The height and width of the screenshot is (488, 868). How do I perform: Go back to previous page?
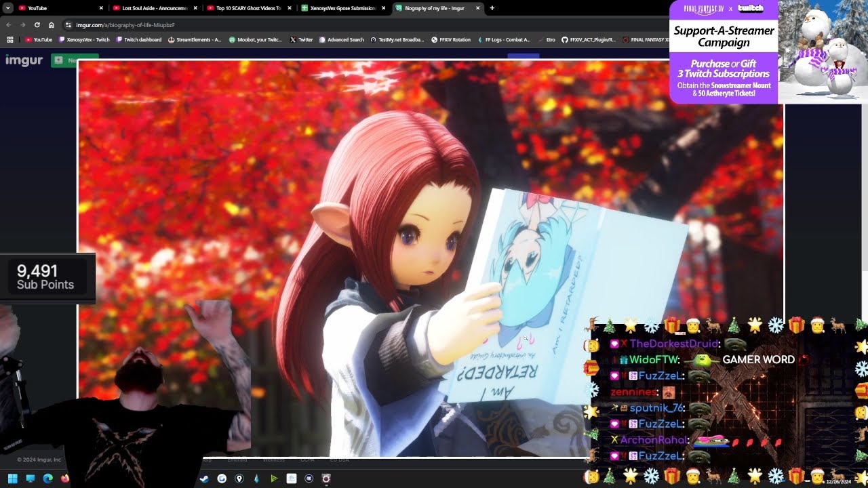9,25
